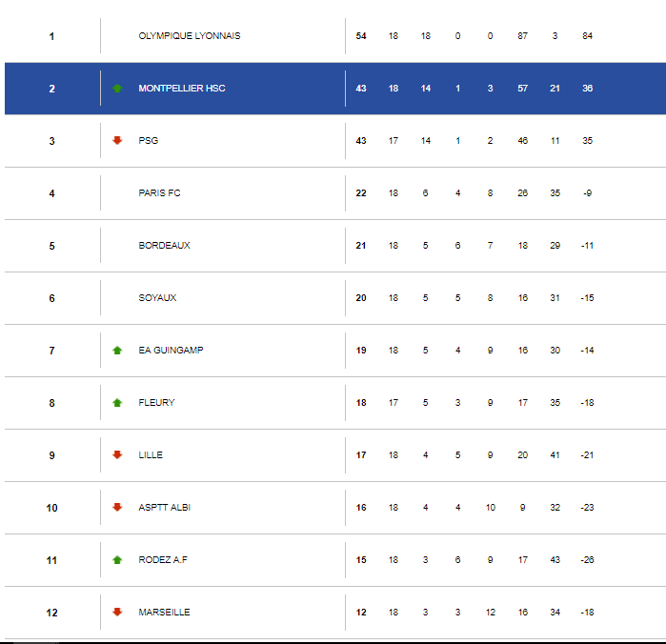
Task: Click the highlighted blue rank 2 row
Action: point(335,89)
